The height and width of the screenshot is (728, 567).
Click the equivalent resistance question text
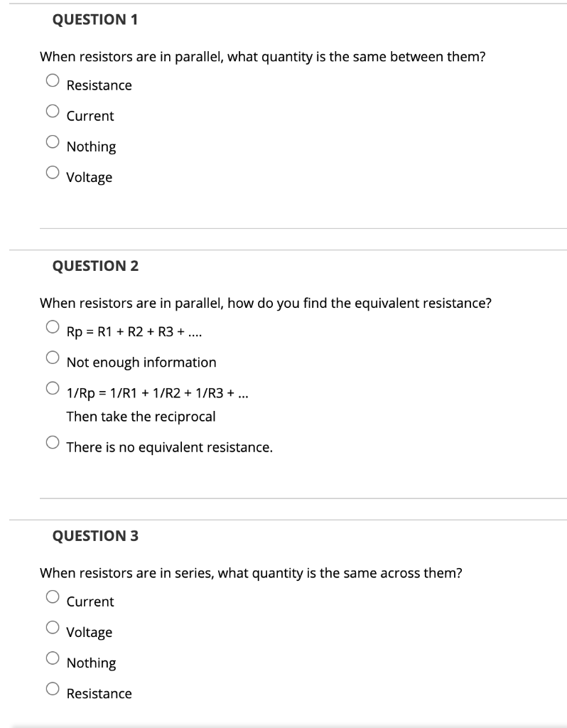[266, 302]
